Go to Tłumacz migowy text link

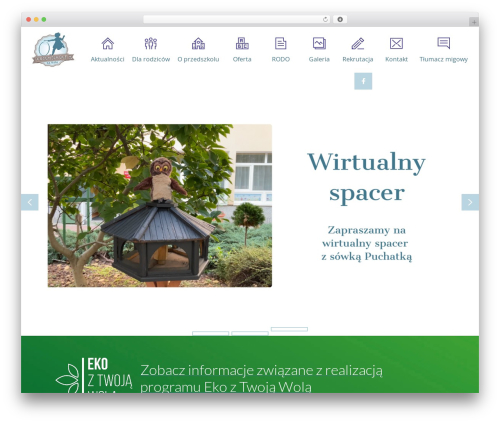[444, 59]
